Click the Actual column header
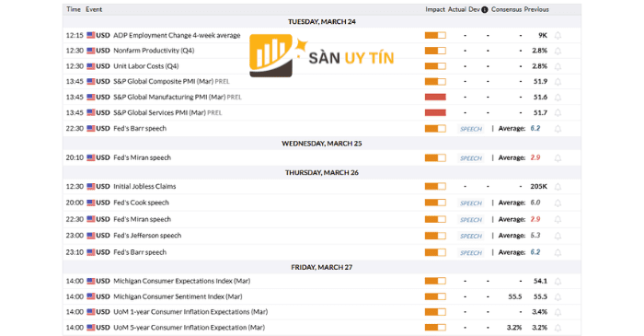The image size is (644, 336). (x=456, y=9)
